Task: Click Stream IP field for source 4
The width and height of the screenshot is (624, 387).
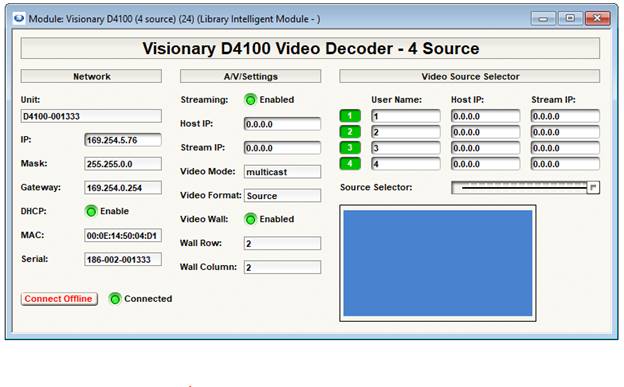Action: click(x=565, y=164)
